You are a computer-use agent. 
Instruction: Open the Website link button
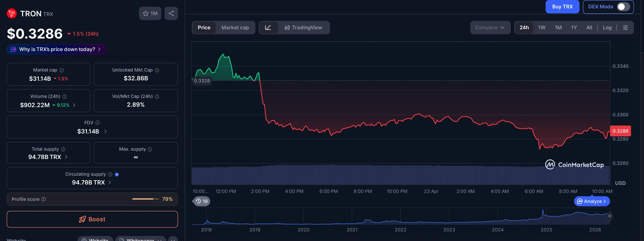coord(95,239)
